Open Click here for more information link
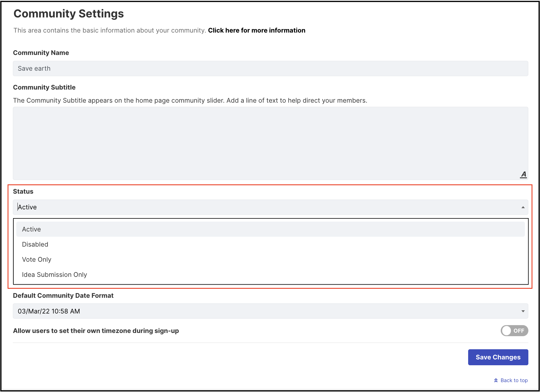 pos(257,31)
